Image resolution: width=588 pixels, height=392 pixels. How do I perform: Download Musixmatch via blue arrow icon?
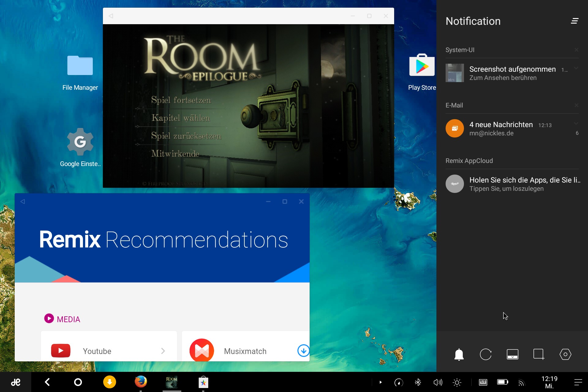303,351
